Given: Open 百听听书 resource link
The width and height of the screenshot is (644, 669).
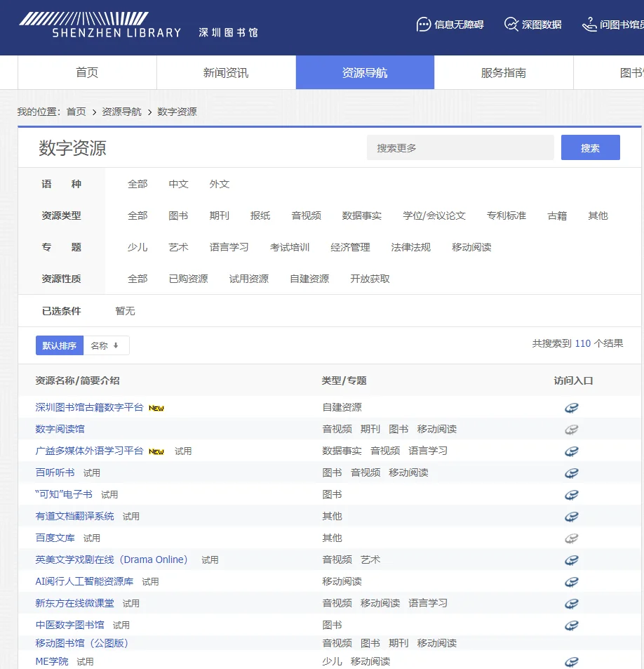Looking at the screenshot, I should click(55, 472).
